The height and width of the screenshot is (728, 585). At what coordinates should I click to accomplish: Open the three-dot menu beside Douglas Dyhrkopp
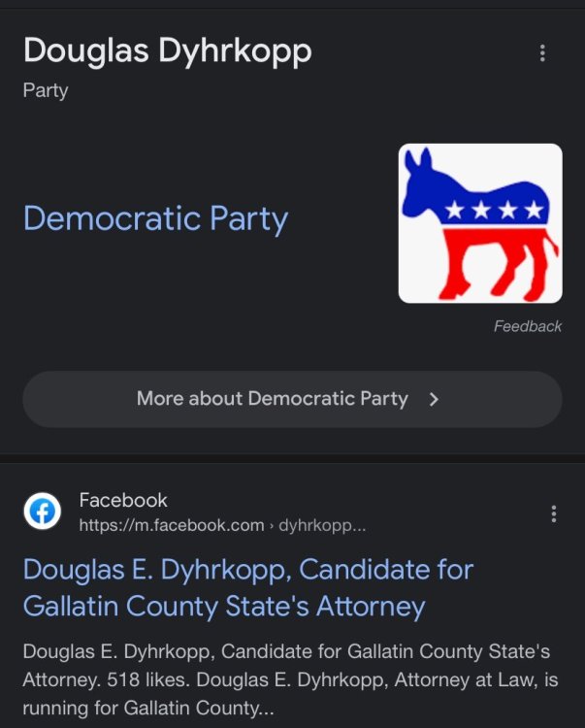(x=542, y=53)
